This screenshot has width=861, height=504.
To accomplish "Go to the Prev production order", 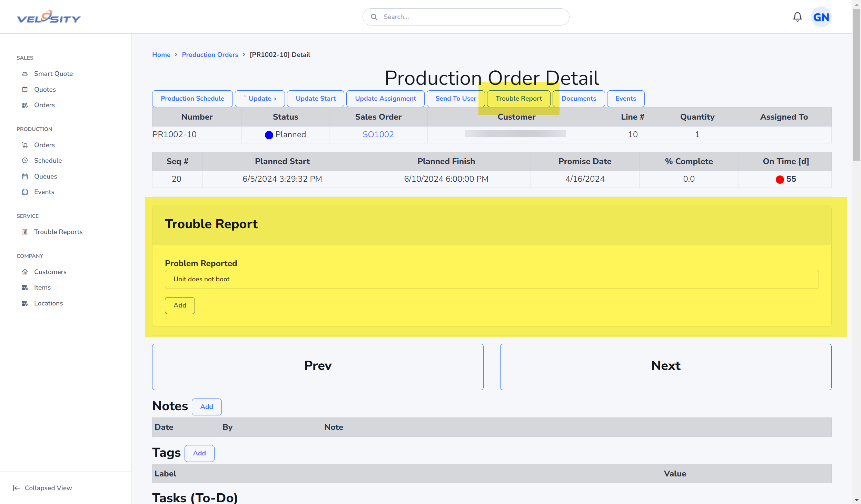I will tap(318, 367).
